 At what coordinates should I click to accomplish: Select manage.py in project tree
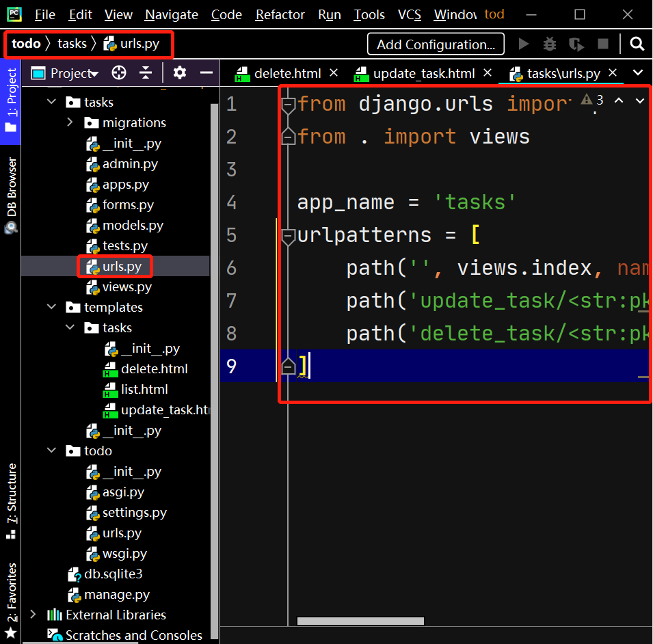108,595
